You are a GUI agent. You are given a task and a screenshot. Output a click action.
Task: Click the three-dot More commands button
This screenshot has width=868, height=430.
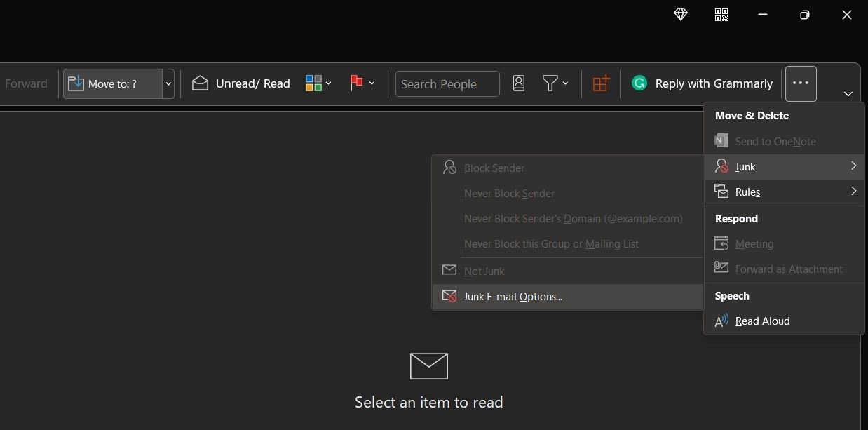click(x=801, y=83)
